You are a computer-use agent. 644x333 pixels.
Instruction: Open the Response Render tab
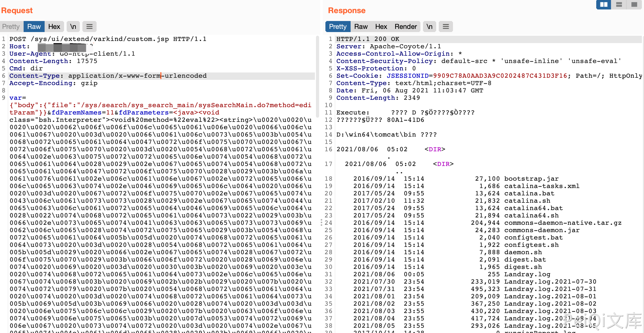pos(405,27)
